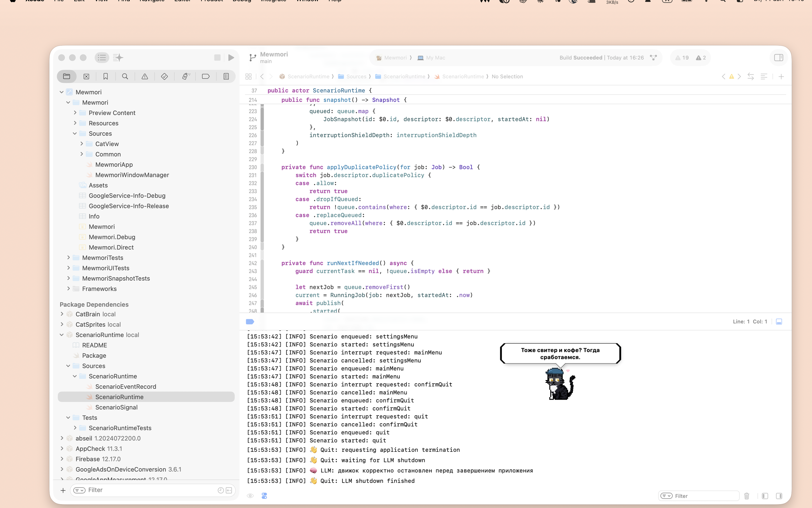Viewport: 812px width, 508px height.
Task: Expand the Preview Content folder
Action: point(75,113)
